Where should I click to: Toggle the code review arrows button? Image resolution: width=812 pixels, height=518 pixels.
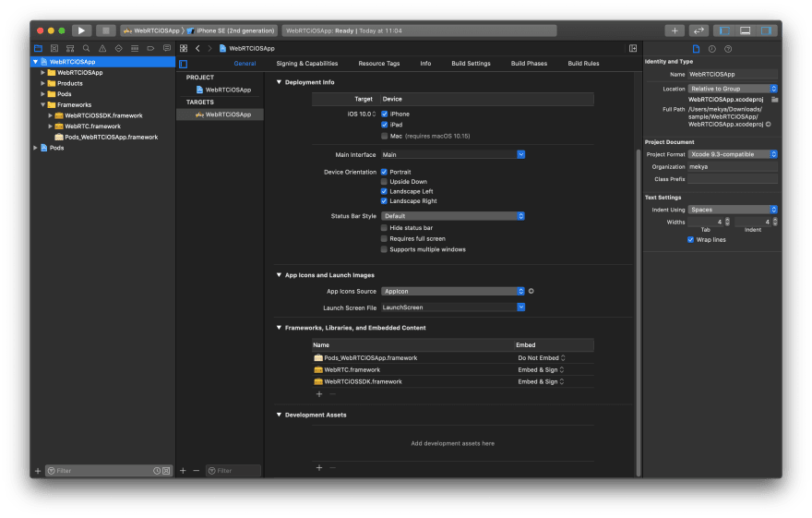pos(699,30)
